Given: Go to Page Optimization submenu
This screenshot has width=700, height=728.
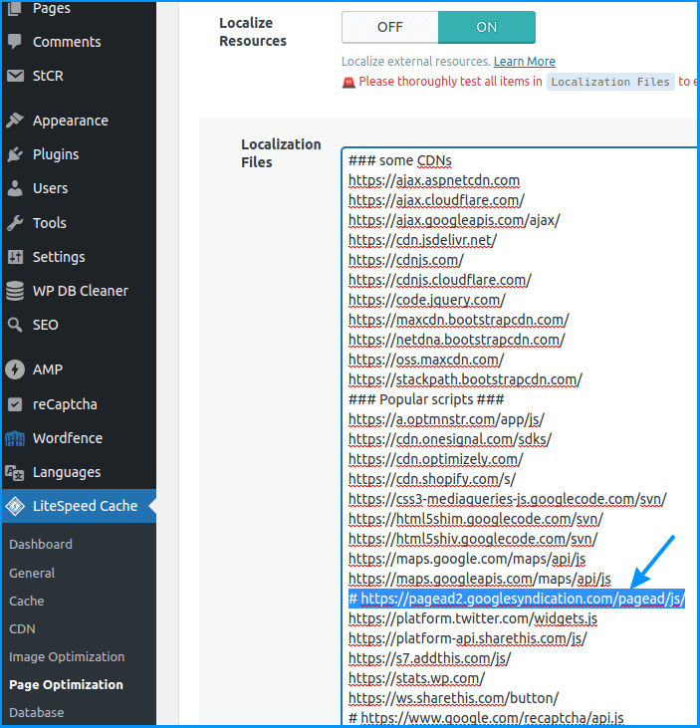Looking at the screenshot, I should (67, 685).
